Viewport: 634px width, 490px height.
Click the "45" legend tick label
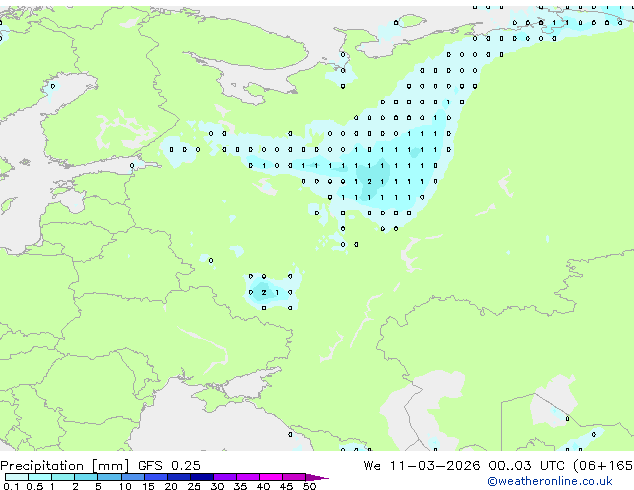[x=286, y=486]
